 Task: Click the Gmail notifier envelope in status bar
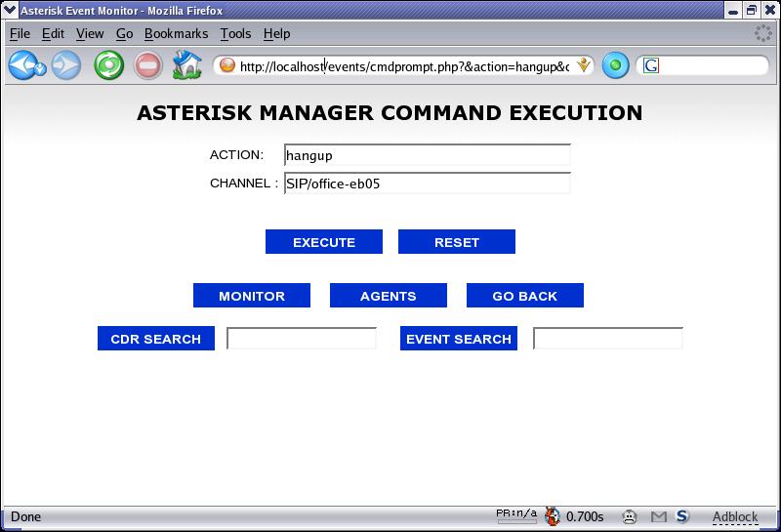pyautogui.click(x=659, y=516)
